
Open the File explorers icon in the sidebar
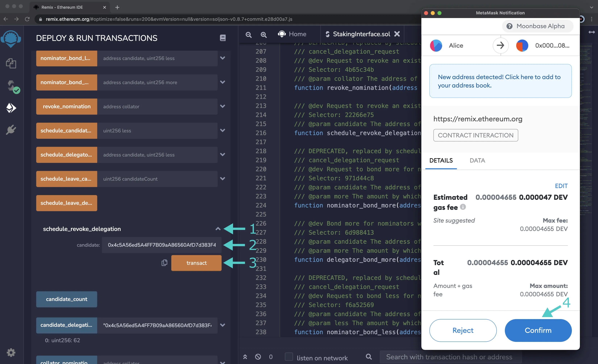point(11,63)
